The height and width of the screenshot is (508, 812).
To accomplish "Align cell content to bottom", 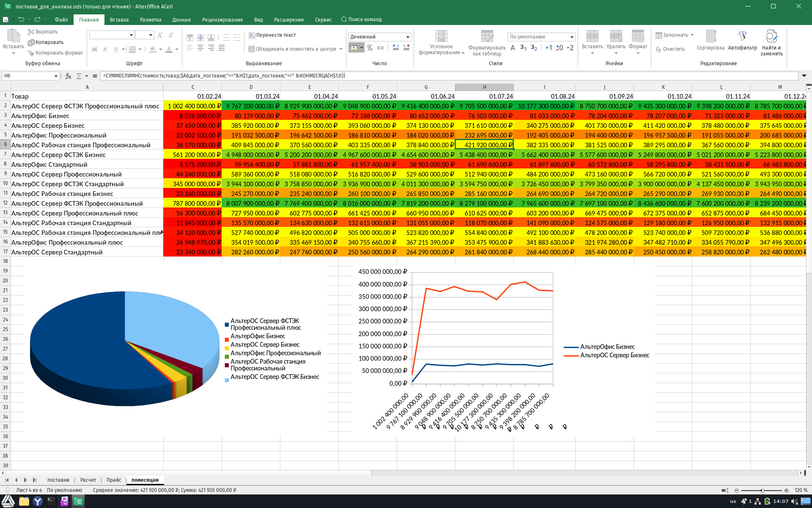I will pyautogui.click(x=211, y=37).
